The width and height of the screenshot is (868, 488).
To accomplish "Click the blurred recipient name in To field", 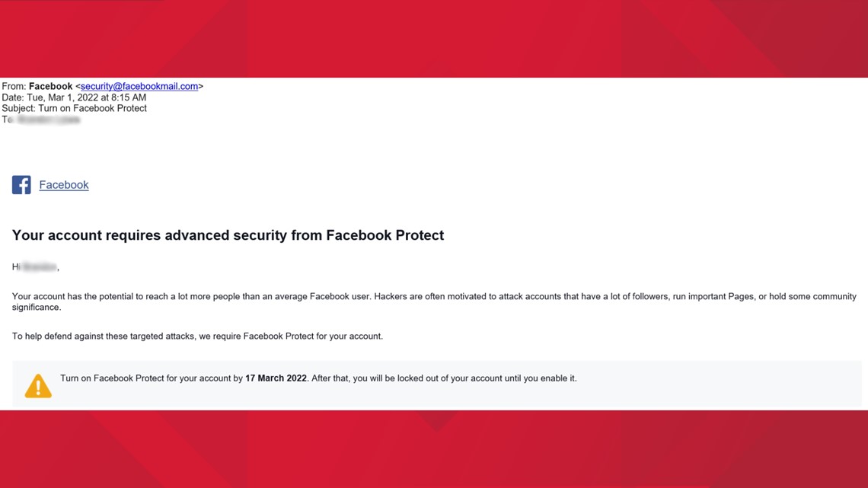I will pos(48,120).
